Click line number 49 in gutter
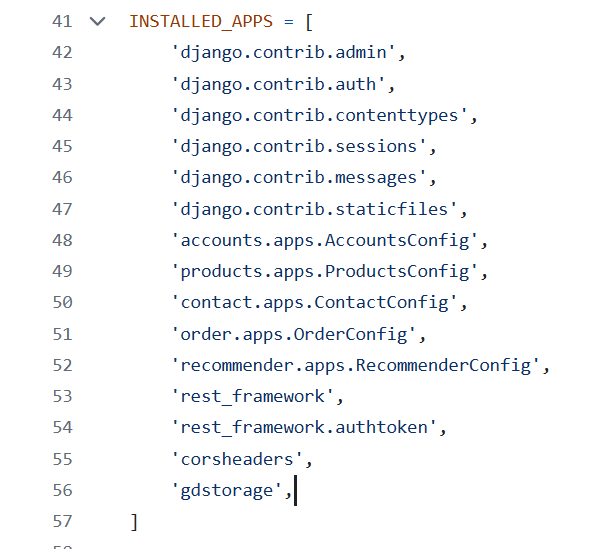616x549 pixels. point(62,272)
